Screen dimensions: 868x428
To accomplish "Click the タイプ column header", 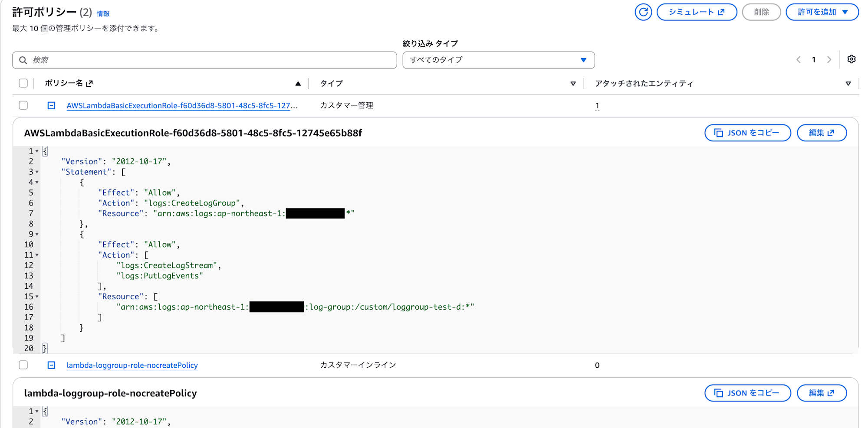I will 331,83.
